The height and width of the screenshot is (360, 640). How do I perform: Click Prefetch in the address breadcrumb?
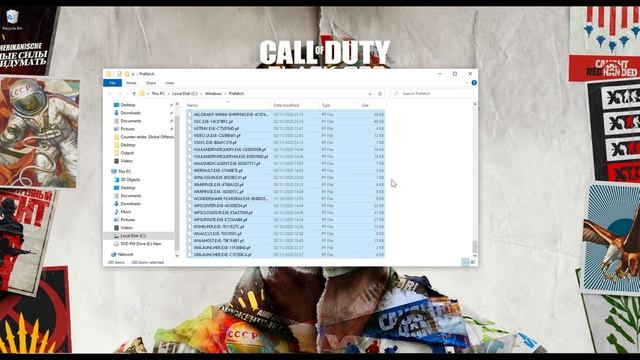[236, 93]
